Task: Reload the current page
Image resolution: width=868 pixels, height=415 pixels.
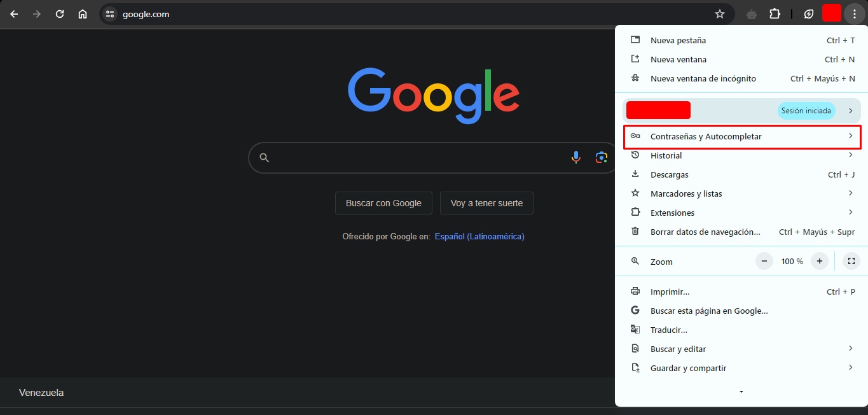Action: click(60, 14)
